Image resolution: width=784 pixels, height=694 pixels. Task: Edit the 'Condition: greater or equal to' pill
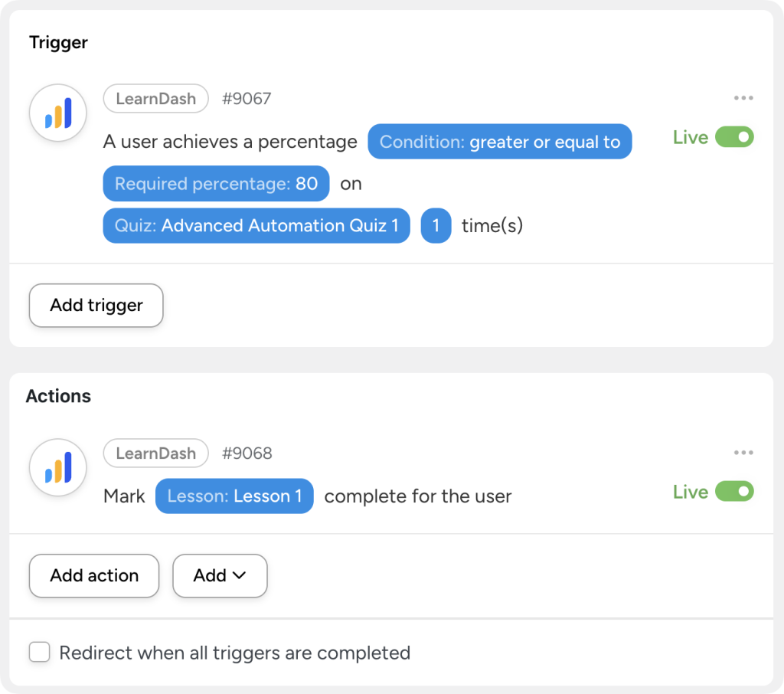[500, 142]
